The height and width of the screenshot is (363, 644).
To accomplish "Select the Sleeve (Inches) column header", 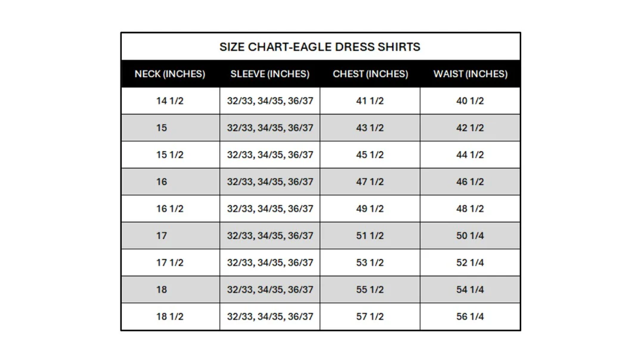I will pyautogui.click(x=270, y=74).
